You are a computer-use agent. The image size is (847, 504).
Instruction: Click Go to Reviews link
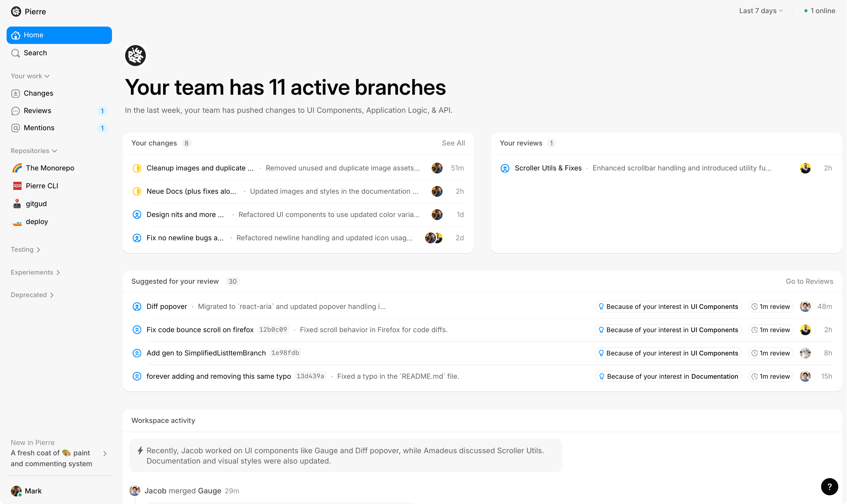809,282
